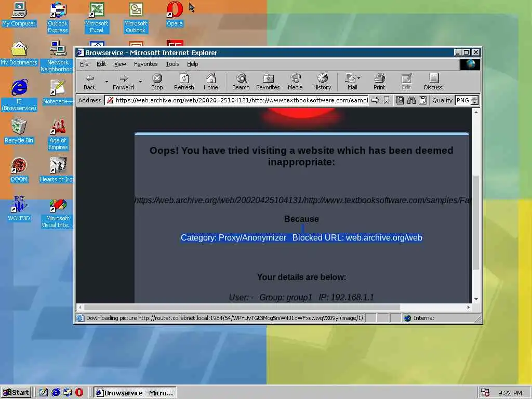
Task: Open the Tools menu
Action: 172,64
